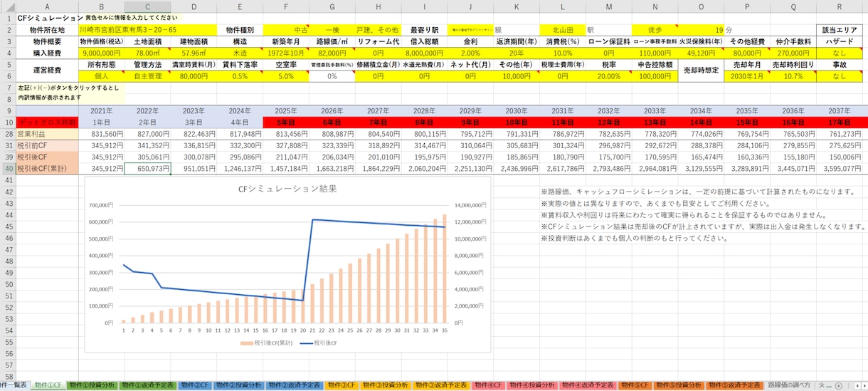Select land area cell 78.00㎡
This screenshot has width=868, height=391.
(x=147, y=53)
